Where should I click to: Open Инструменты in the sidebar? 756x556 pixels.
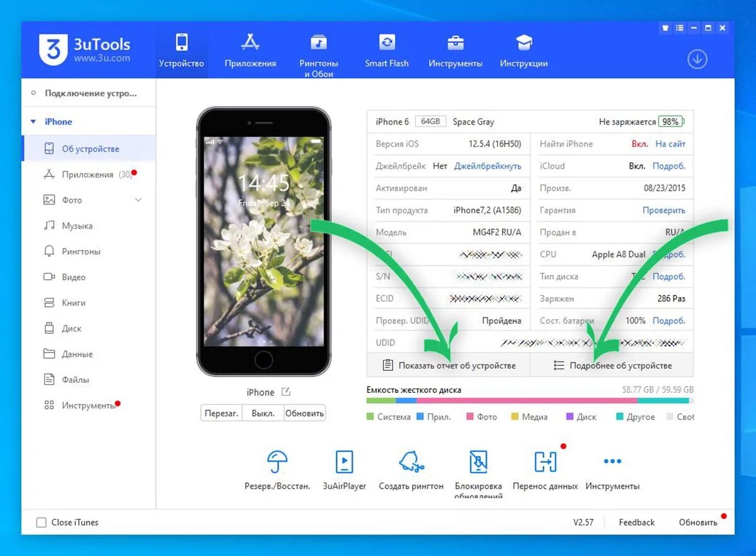[89, 406]
